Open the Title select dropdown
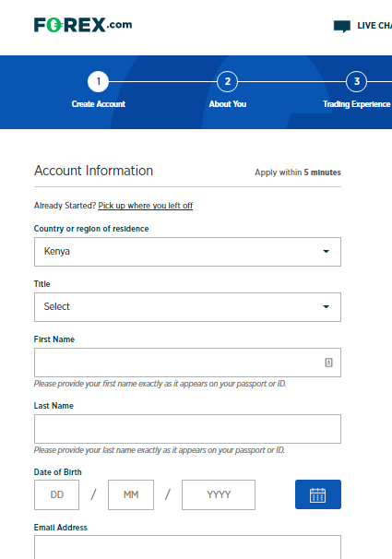 pos(187,307)
